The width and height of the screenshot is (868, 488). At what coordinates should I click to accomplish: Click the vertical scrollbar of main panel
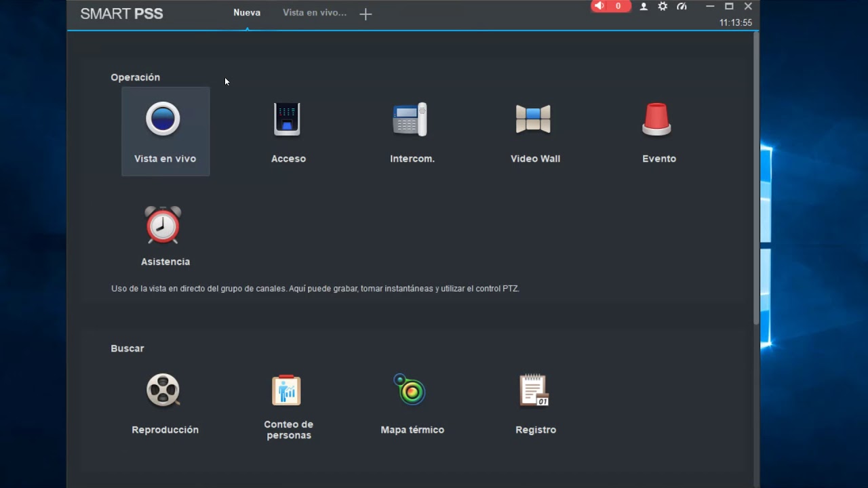coord(756,178)
